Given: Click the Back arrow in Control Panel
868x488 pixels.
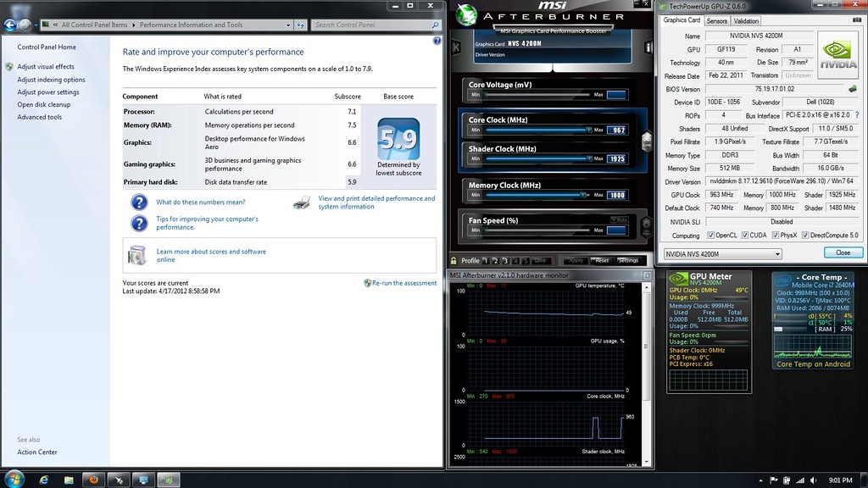Looking at the screenshot, I should click(x=10, y=25).
